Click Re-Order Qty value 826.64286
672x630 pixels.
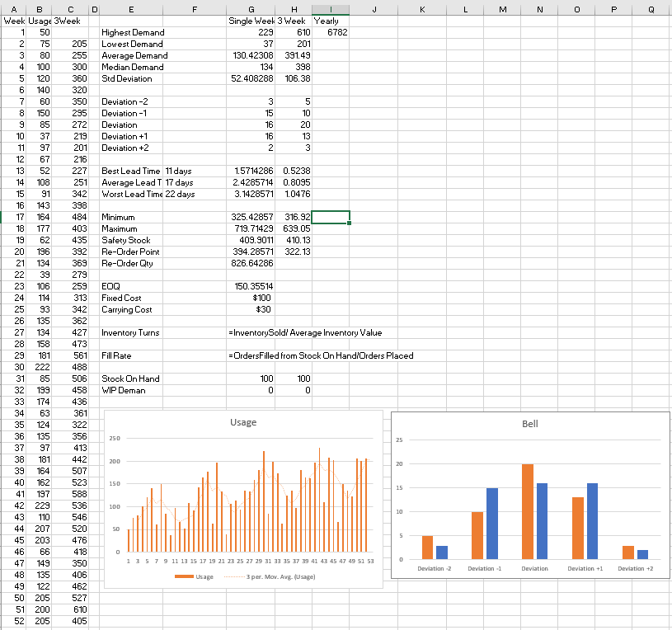click(x=251, y=264)
